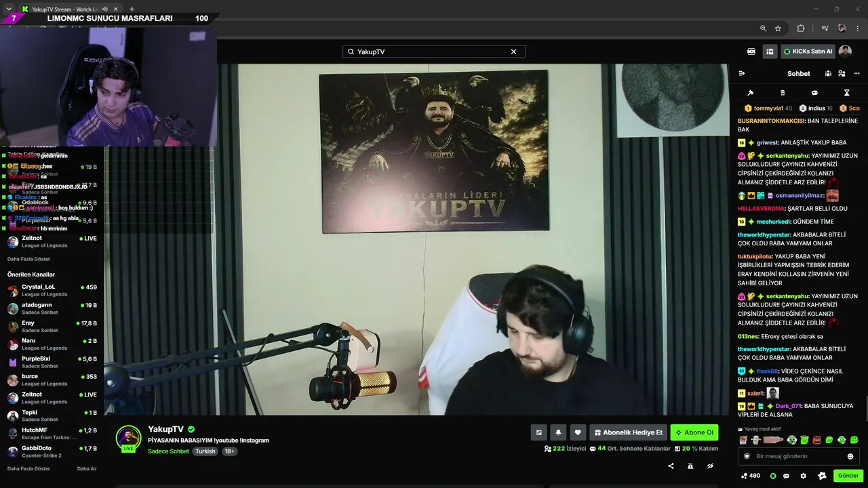Open HutchMF channel in the sidebar
Screen dimensions: 868x488
pyautogui.click(x=52, y=434)
